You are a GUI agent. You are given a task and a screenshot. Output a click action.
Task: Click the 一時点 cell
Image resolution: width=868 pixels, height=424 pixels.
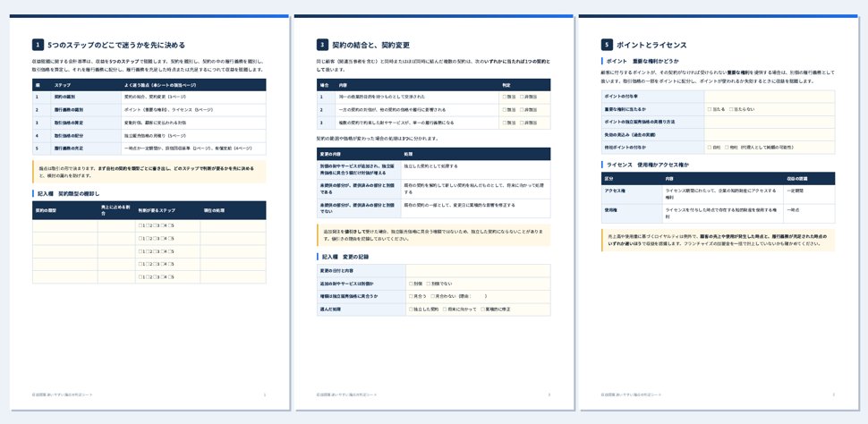(809, 214)
